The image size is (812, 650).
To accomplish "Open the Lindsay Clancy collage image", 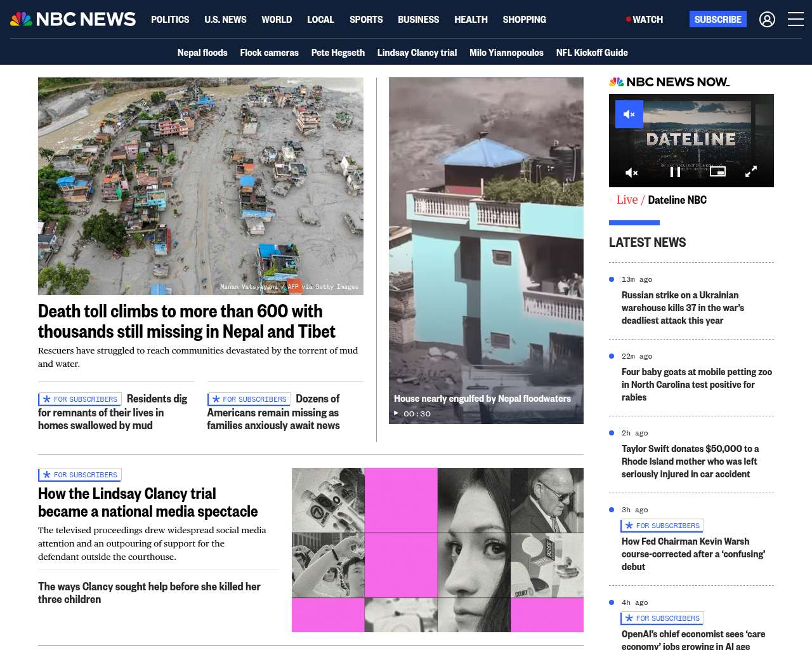I will (x=438, y=550).
